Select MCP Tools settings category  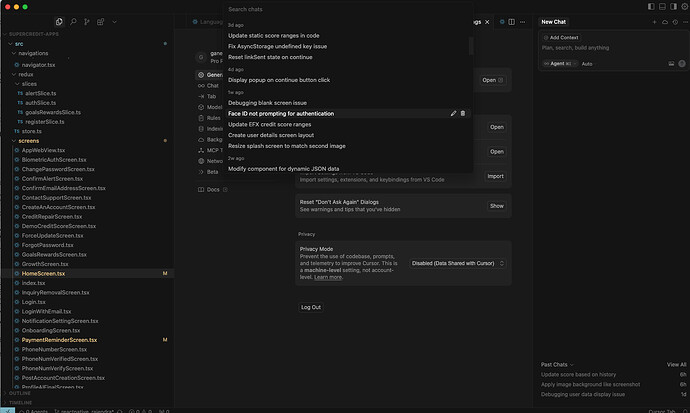[210, 150]
